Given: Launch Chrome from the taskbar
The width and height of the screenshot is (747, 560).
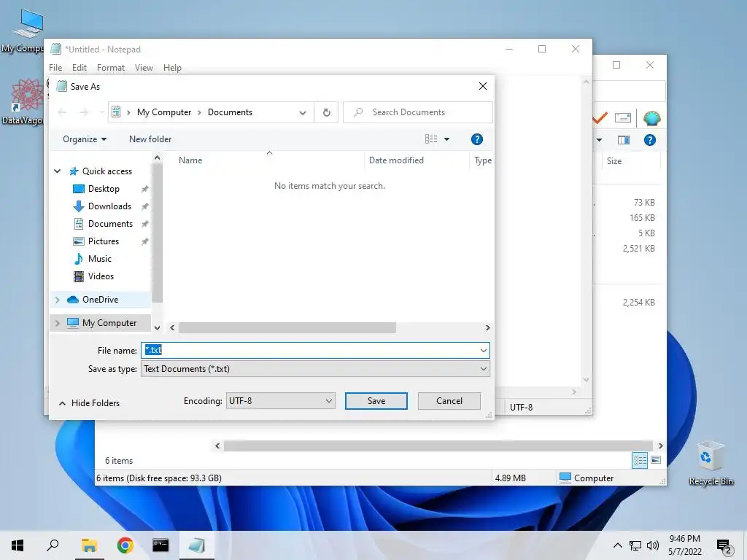Looking at the screenshot, I should click(x=125, y=545).
